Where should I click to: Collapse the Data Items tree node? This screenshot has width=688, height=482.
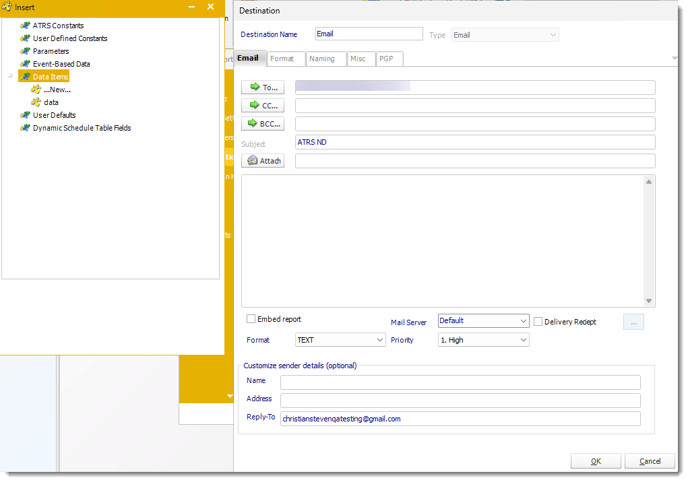coord(11,77)
